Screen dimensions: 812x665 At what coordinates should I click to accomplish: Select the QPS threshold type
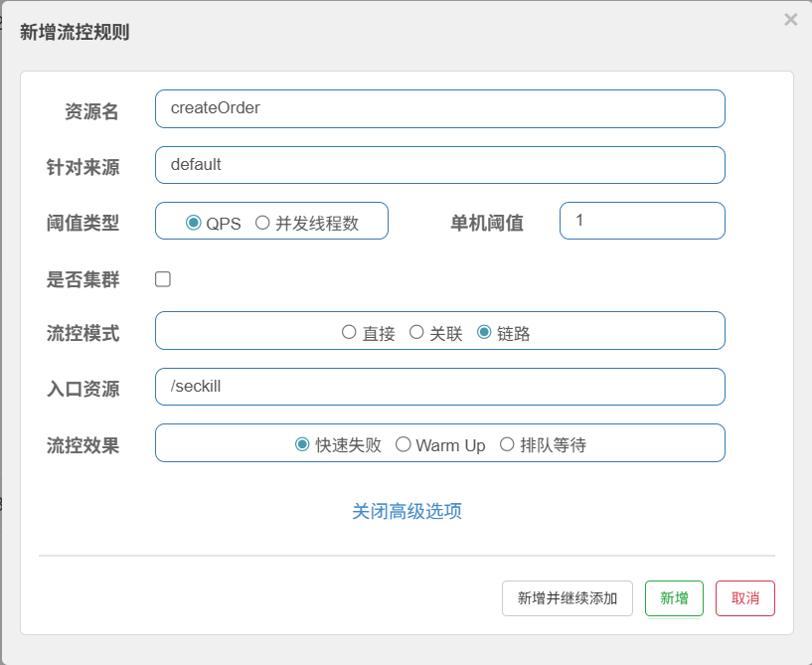(194, 223)
